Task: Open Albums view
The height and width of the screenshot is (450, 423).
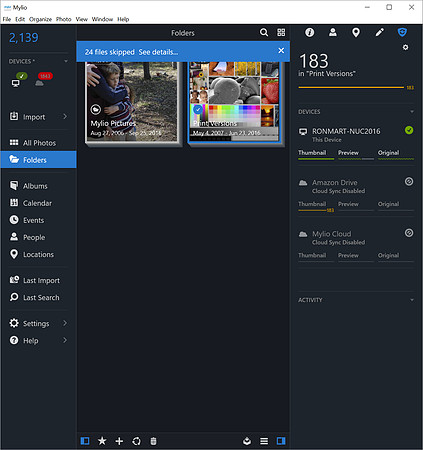Action: [38, 186]
